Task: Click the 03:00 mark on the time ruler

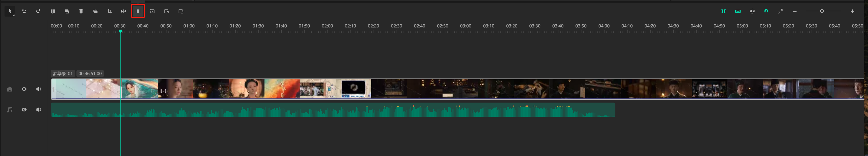Action: click(x=466, y=26)
